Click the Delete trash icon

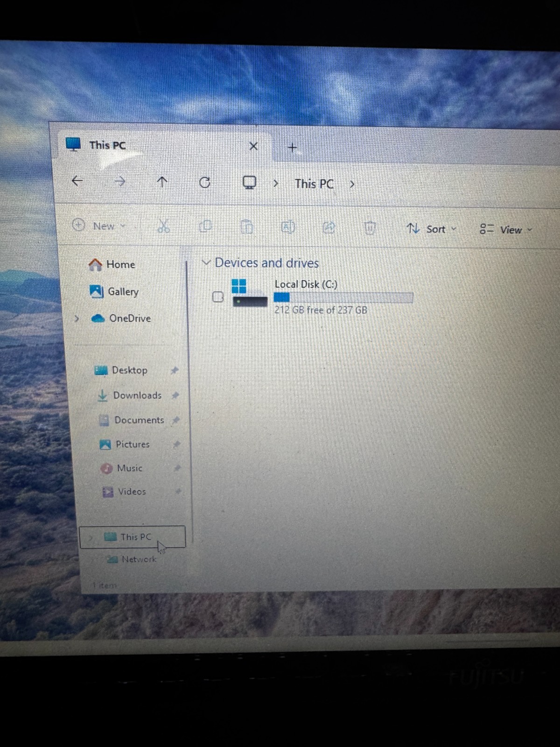coord(370,228)
